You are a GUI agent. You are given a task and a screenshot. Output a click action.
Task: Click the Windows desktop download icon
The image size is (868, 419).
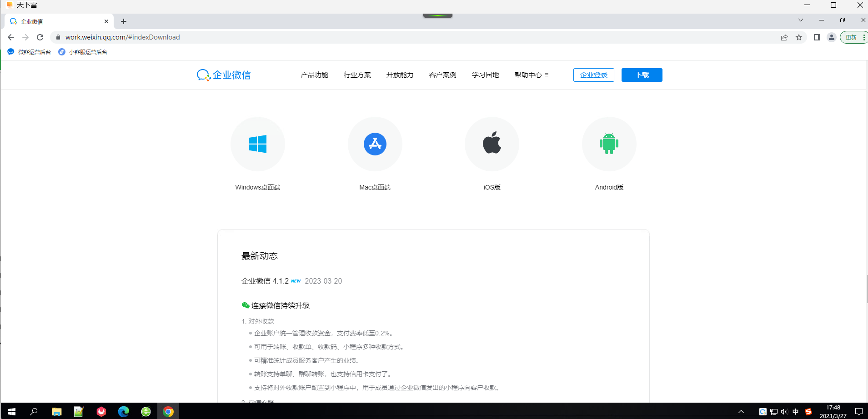coord(258,144)
